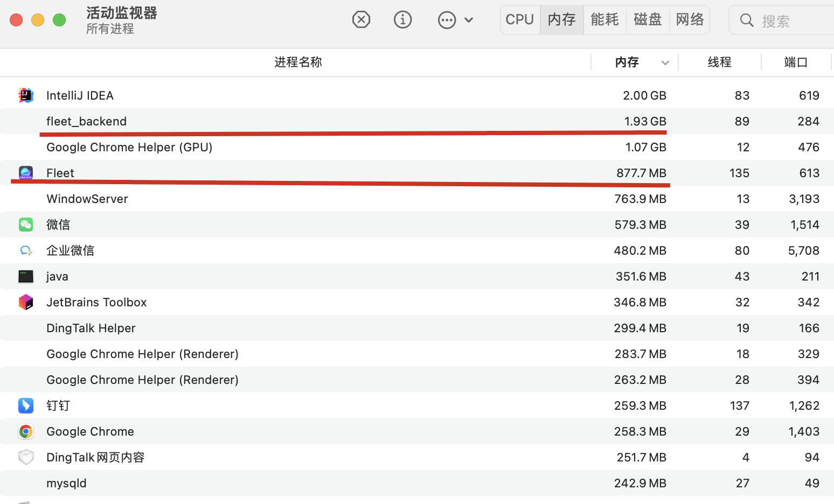Click the IntelliJ IDEA app icon

pyautogui.click(x=26, y=95)
